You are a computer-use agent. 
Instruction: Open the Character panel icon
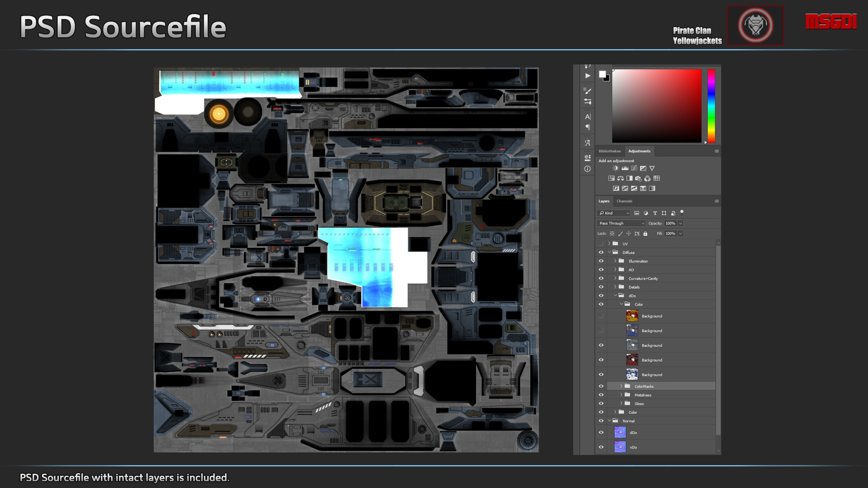tap(587, 116)
